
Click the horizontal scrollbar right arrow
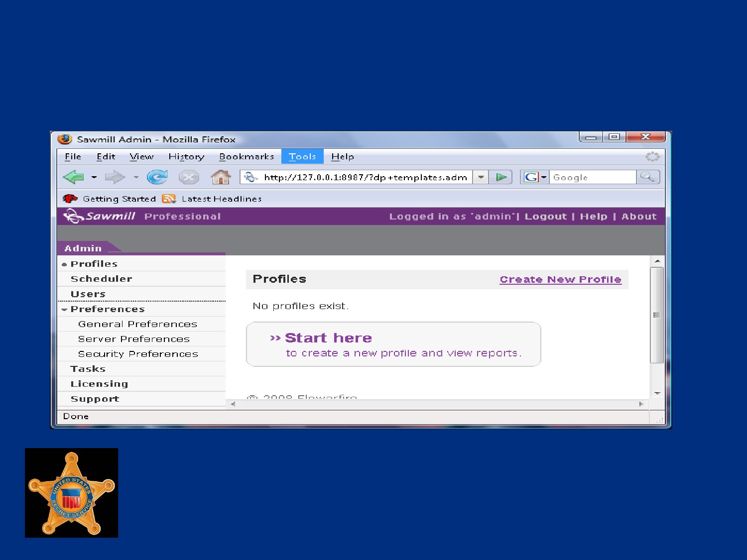click(x=641, y=404)
